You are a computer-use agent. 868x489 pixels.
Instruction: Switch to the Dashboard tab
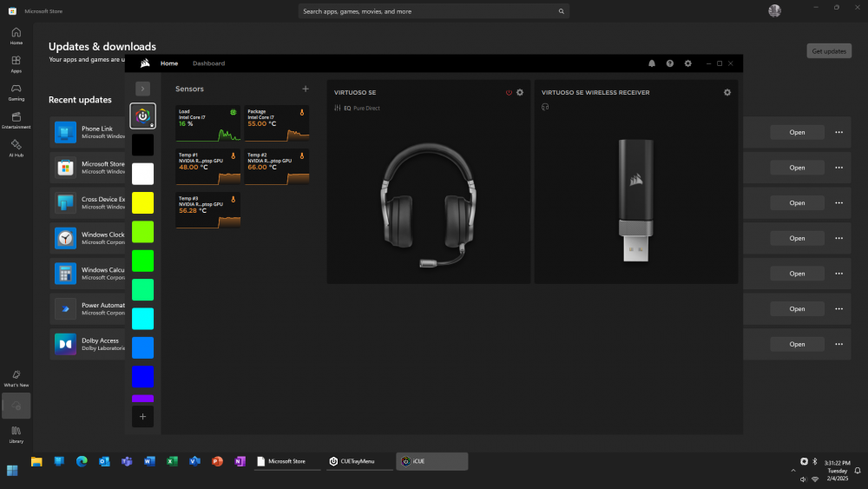click(208, 63)
